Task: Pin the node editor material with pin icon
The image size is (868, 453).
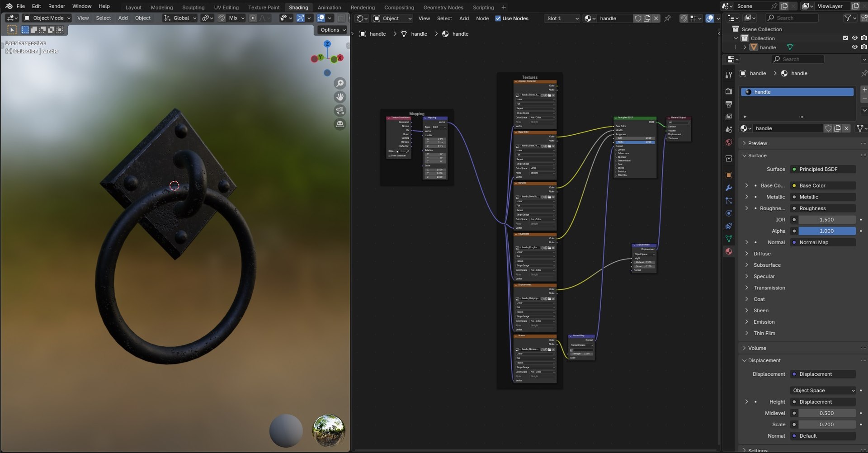Action: tap(668, 19)
